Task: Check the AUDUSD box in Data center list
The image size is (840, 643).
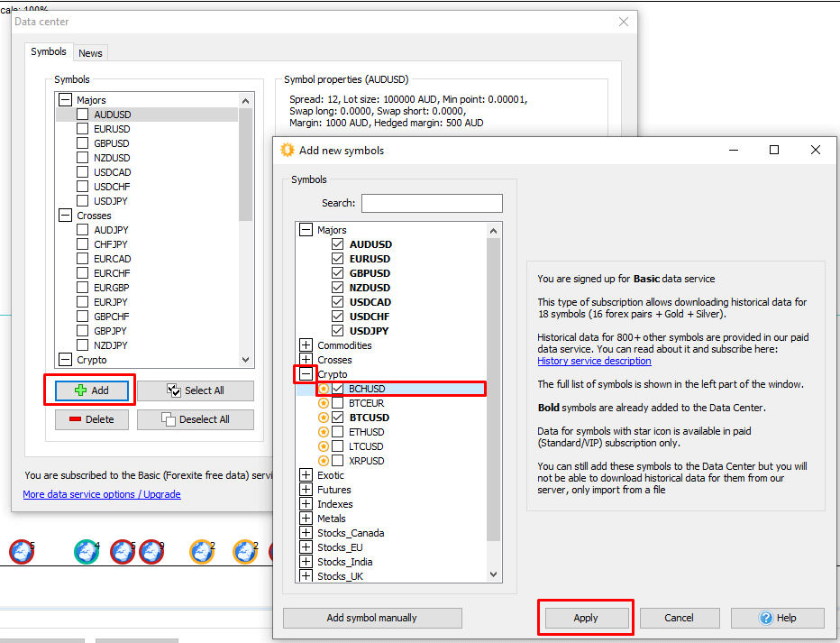Action: point(83,115)
